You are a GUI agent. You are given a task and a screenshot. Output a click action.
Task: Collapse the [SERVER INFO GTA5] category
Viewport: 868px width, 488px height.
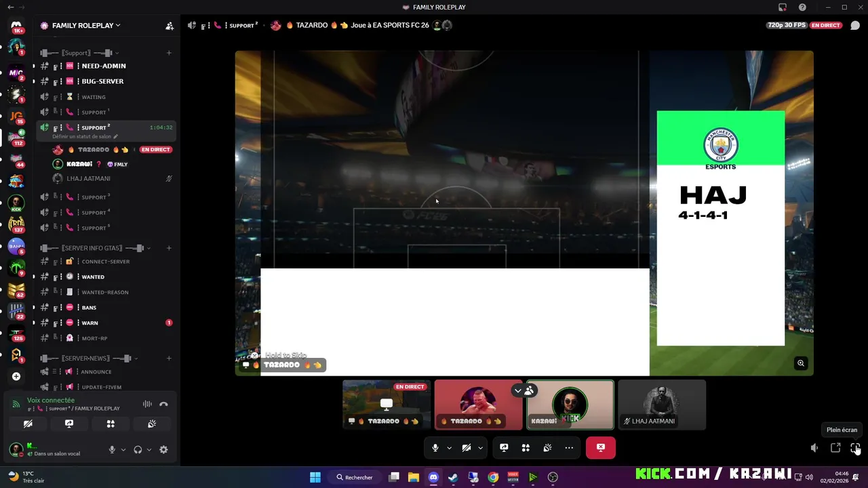pos(95,248)
